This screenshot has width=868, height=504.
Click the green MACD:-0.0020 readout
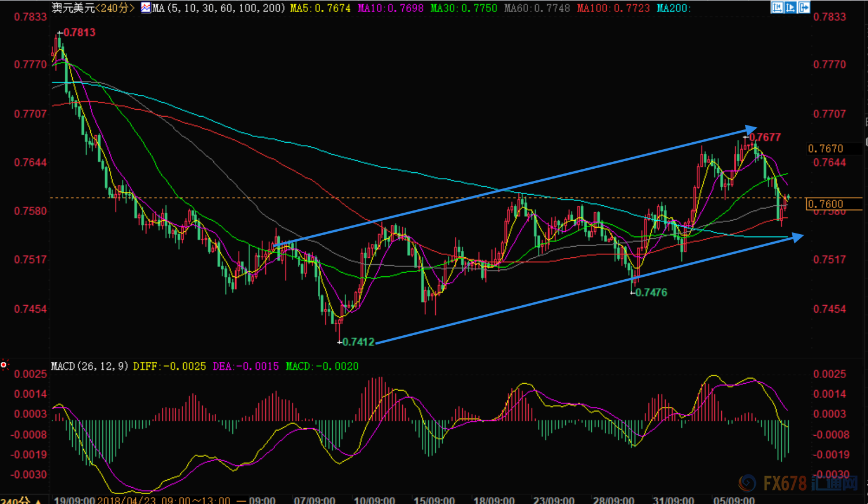click(x=322, y=366)
